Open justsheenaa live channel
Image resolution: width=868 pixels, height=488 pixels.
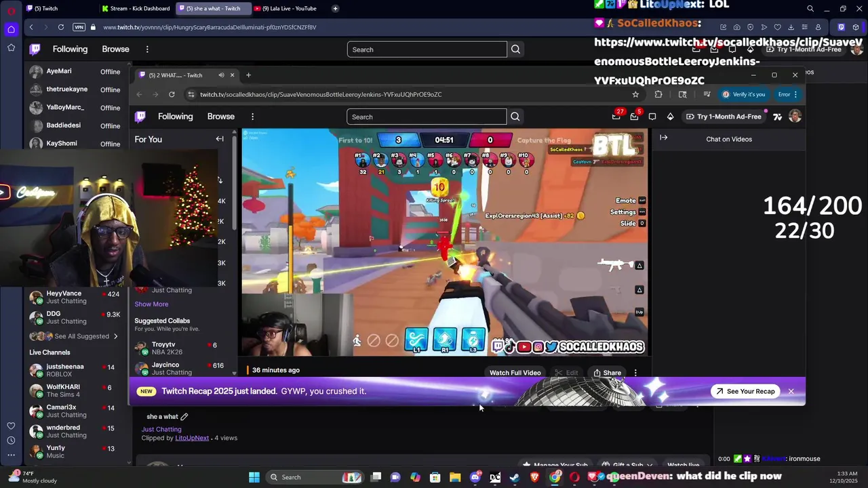[x=73, y=370]
